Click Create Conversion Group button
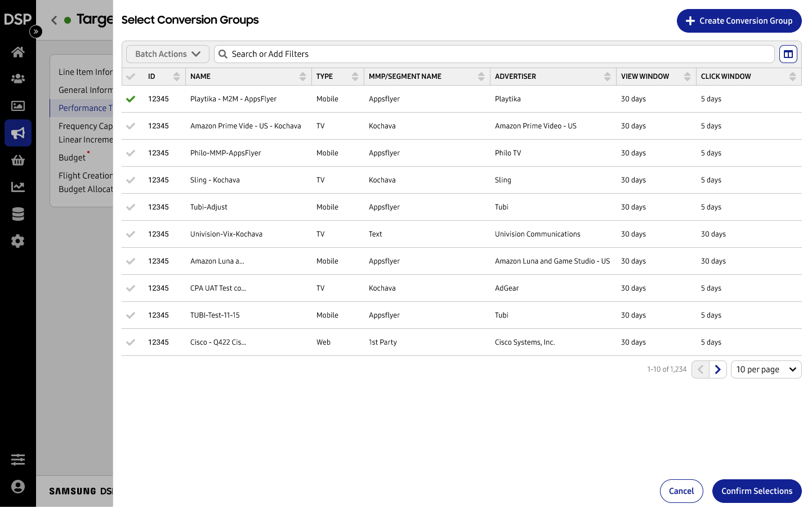Screen dimensions: 812x508 tap(739, 21)
